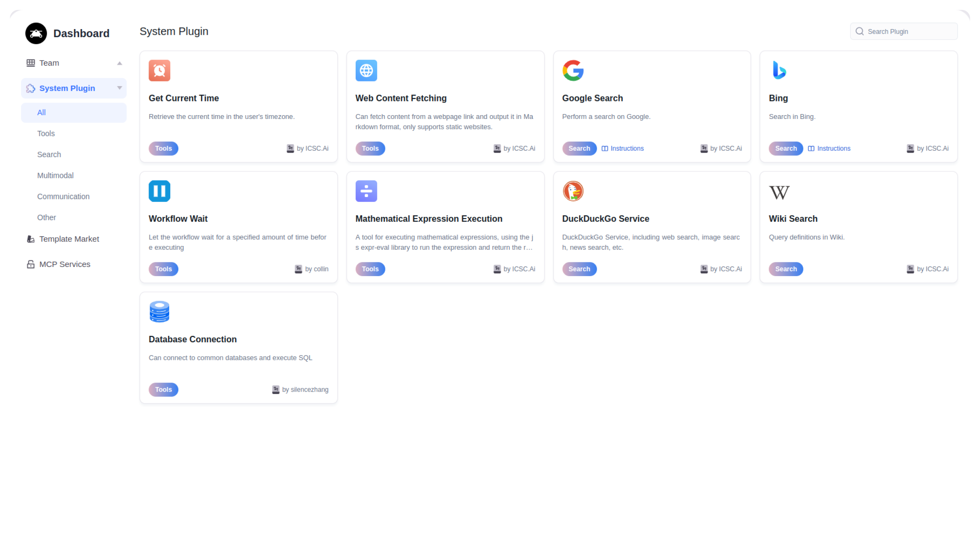Screen dimensions: 980x550
Task: Go to MCP Services page
Action: [65, 264]
